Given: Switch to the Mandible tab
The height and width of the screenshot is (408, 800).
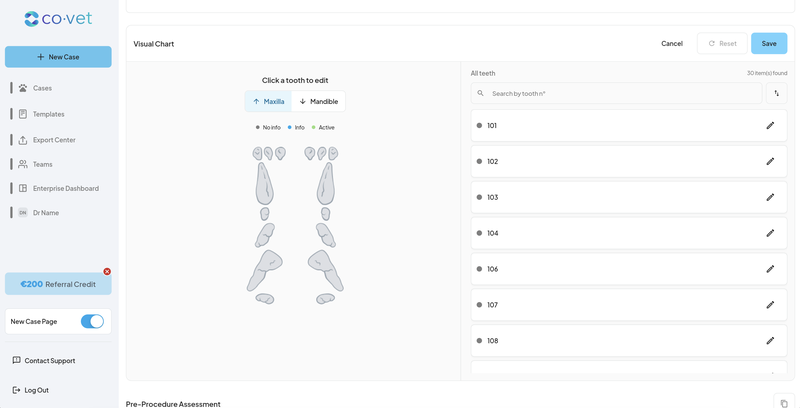Looking at the screenshot, I should (318, 101).
